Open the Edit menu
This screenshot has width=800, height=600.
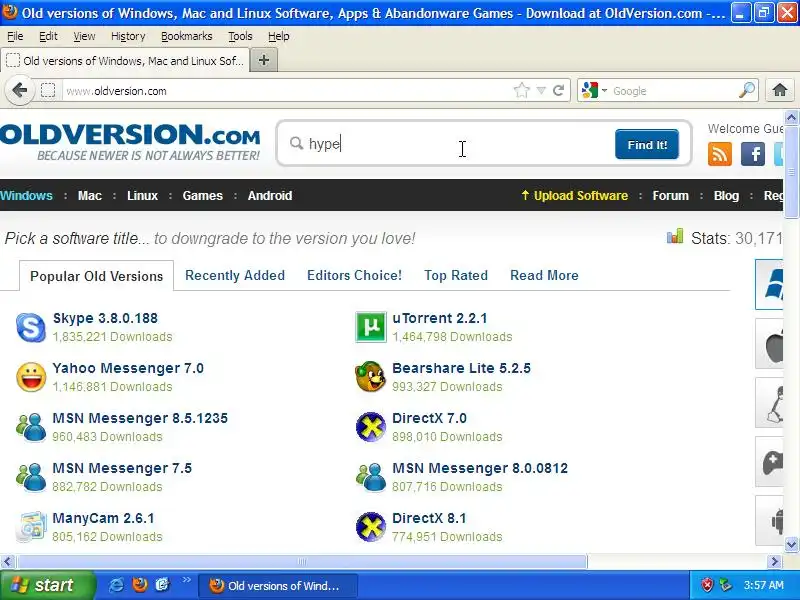[48, 36]
